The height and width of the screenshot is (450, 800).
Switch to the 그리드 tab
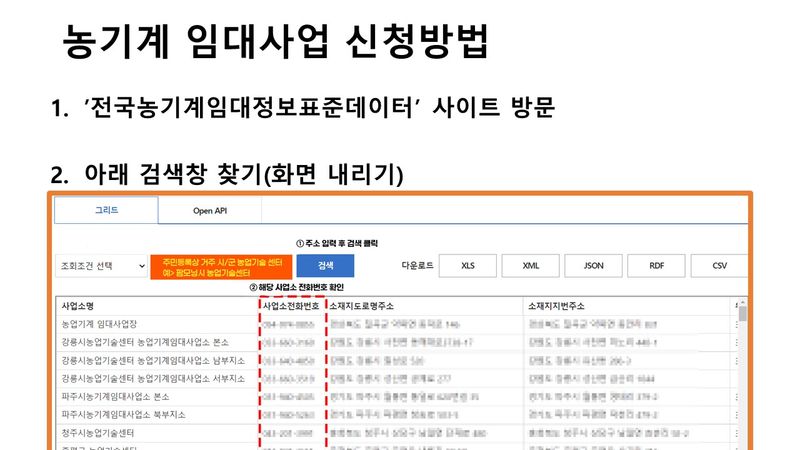106,210
